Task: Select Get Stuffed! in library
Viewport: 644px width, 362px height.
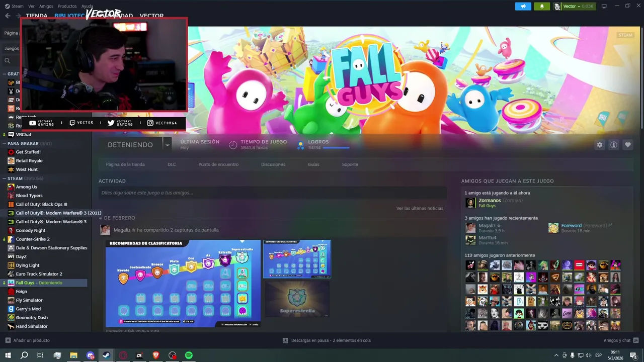Action: pyautogui.click(x=28, y=152)
